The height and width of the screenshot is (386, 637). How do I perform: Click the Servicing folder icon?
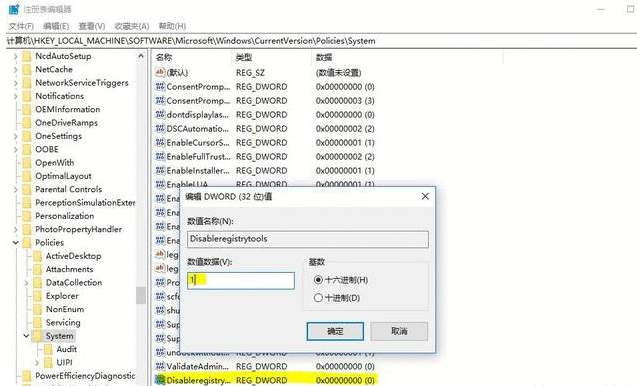tap(37, 323)
